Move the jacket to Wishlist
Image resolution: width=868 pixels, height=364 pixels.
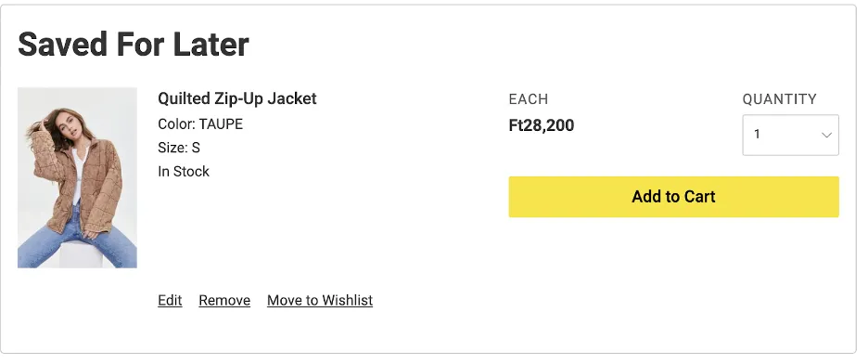320,300
